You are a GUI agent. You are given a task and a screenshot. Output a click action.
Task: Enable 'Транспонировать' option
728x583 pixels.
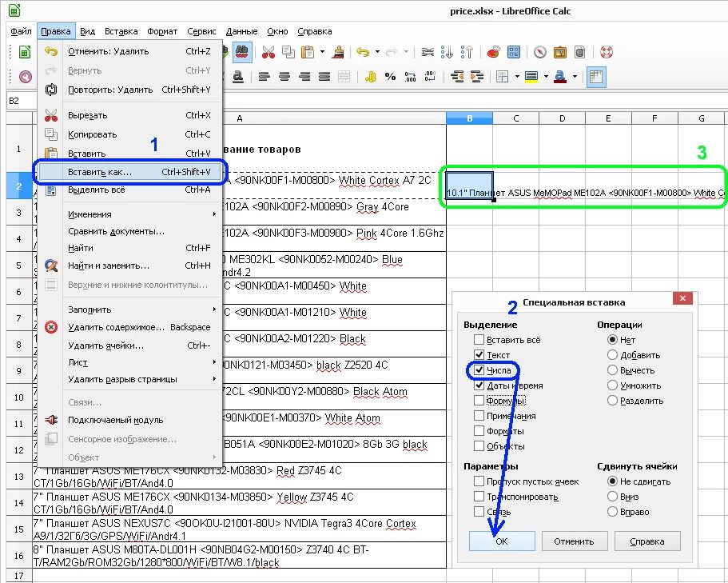(x=479, y=497)
